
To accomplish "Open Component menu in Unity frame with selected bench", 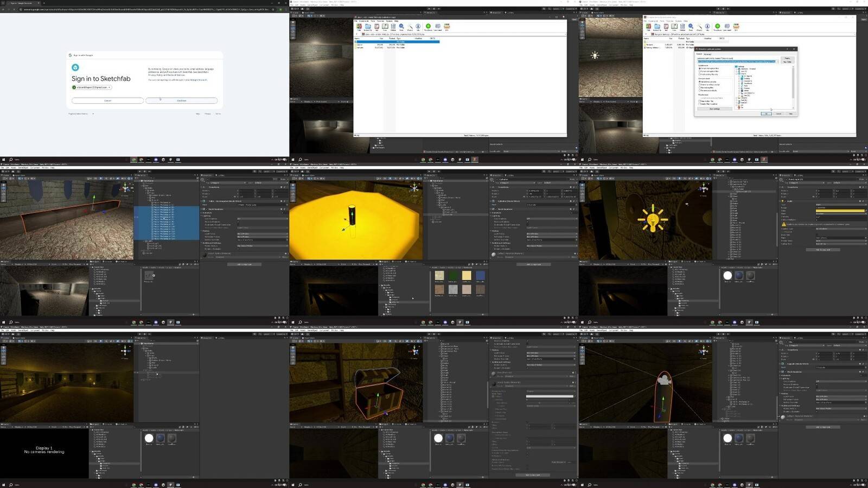I will click(x=35, y=168).
